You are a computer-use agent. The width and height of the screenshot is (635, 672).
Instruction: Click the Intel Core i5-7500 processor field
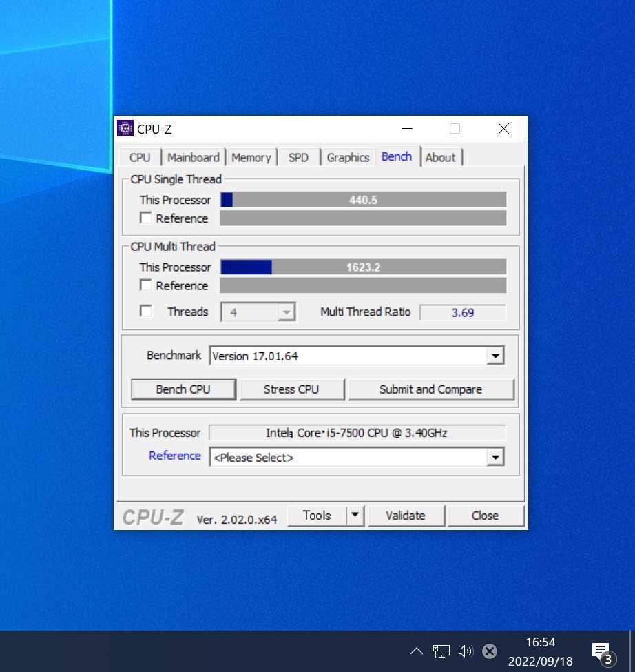[357, 433]
